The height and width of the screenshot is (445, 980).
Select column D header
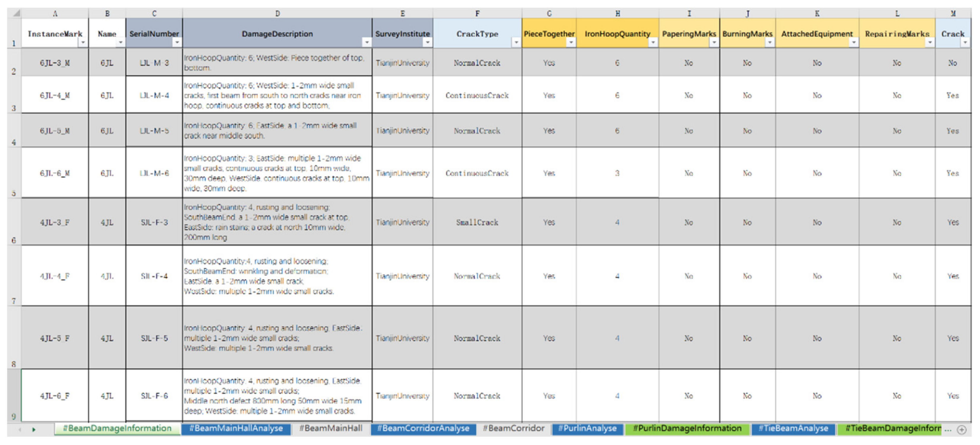coord(277,13)
